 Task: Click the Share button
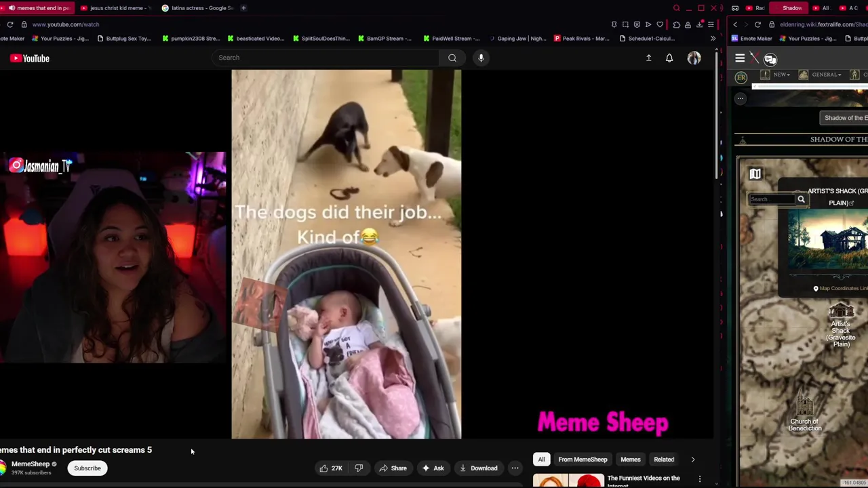393,468
